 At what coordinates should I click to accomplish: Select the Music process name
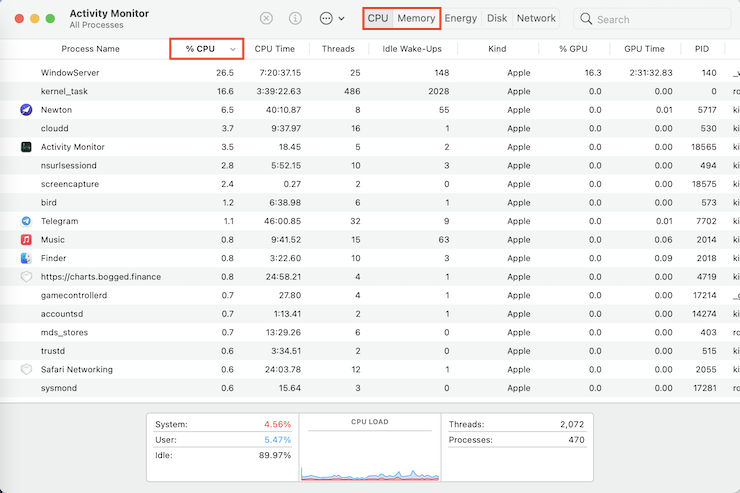coord(52,240)
